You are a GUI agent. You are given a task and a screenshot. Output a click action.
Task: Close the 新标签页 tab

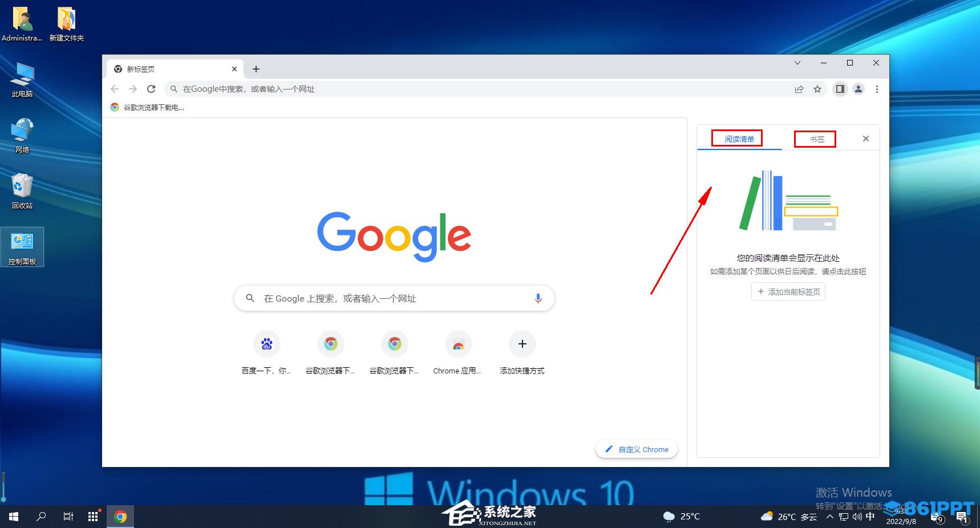(234, 69)
